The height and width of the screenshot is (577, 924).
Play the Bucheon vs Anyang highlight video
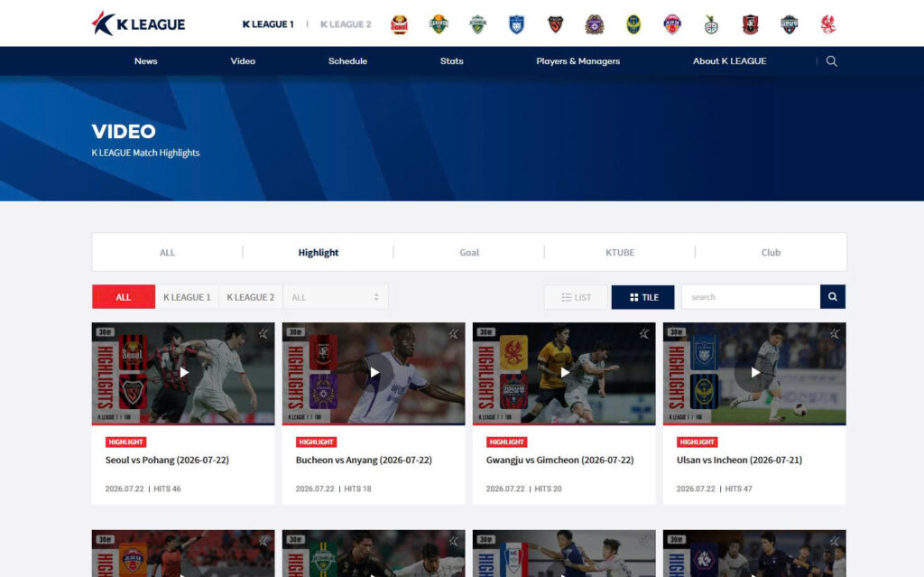(x=374, y=372)
